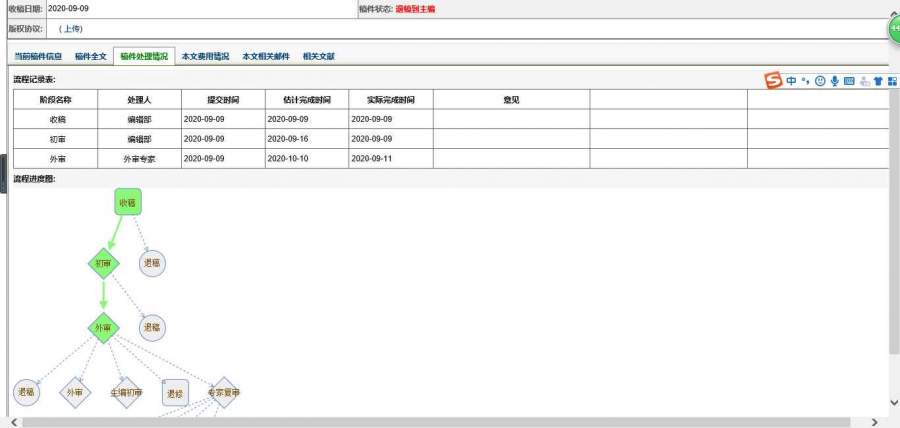Image resolution: width=900 pixels, height=428 pixels.
Task: Click the 退稿 circle beside 初审 node
Action: tap(152, 263)
